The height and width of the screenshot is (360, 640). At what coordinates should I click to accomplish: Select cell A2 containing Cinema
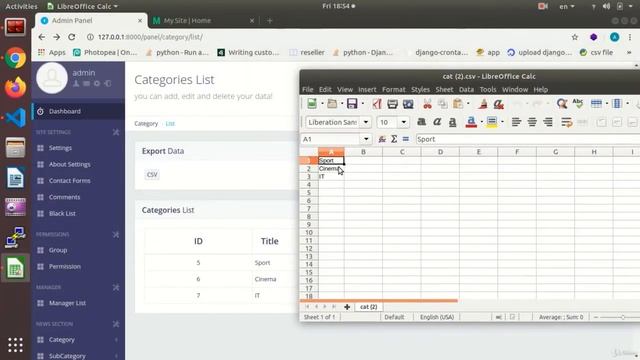331,168
